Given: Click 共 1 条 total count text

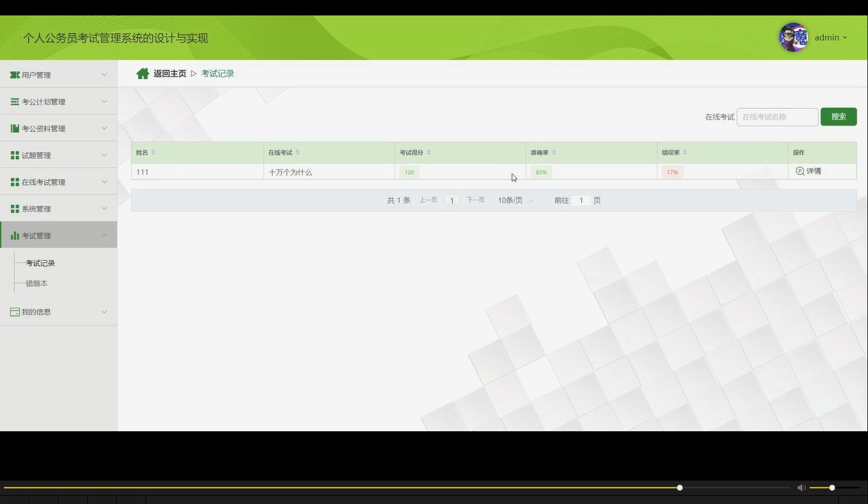Looking at the screenshot, I should (x=399, y=200).
